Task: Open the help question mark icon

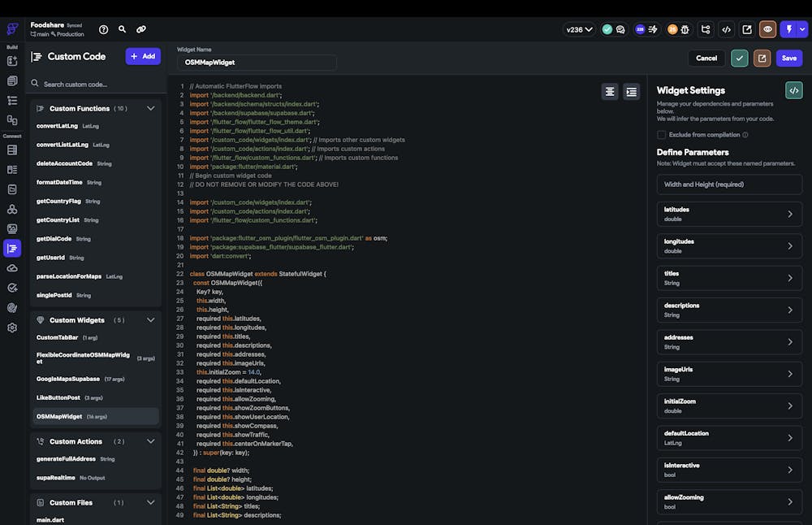Action: pyautogui.click(x=103, y=29)
